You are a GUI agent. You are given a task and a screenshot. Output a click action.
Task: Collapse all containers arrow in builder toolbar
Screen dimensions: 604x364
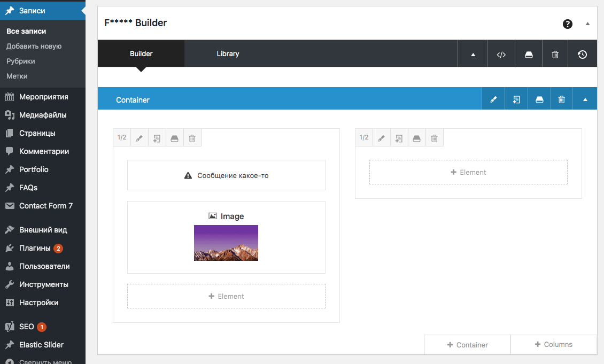(x=473, y=55)
